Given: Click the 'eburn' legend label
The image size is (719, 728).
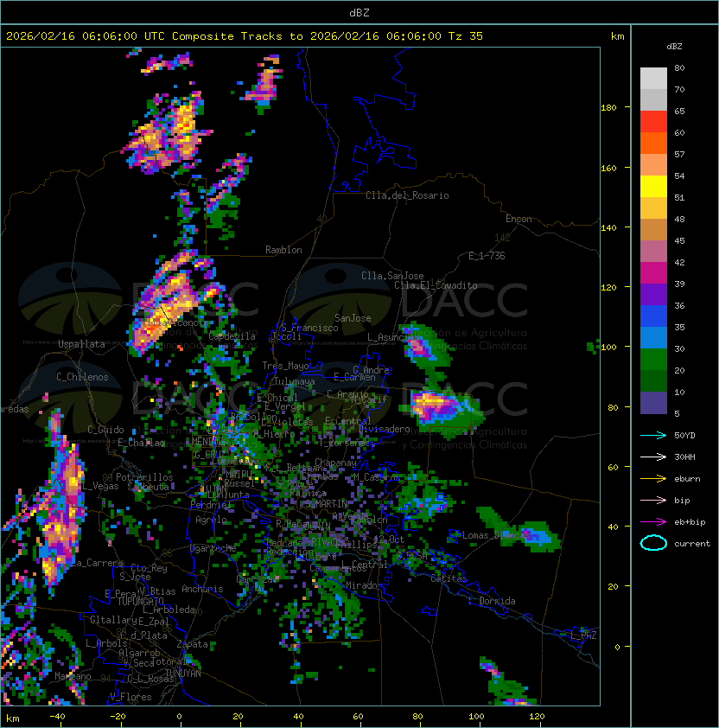Looking at the screenshot, I should tap(687, 479).
